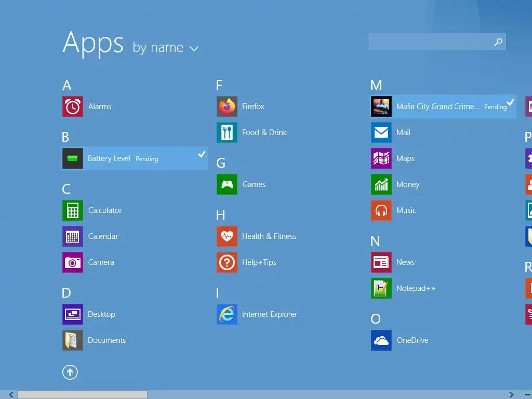Click the 'Help+Tips' label
Image resolution: width=532 pixels, height=399 pixels.
(259, 262)
